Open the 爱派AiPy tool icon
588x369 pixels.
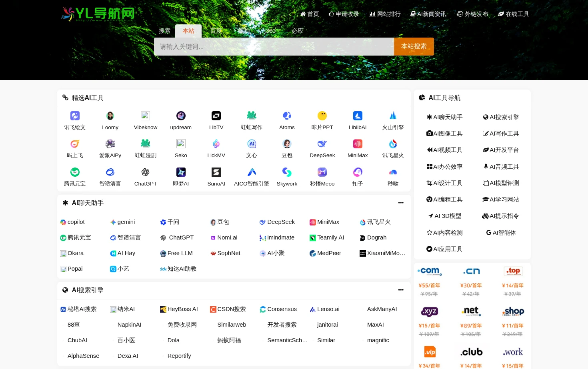pyautogui.click(x=110, y=144)
